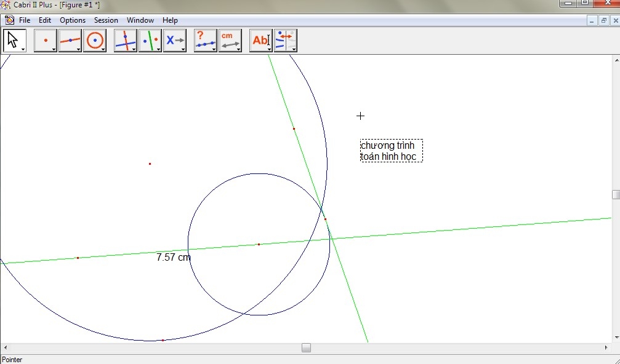This screenshot has width=620, height=364.
Task: Click the small circle's red center point
Action: click(259, 244)
